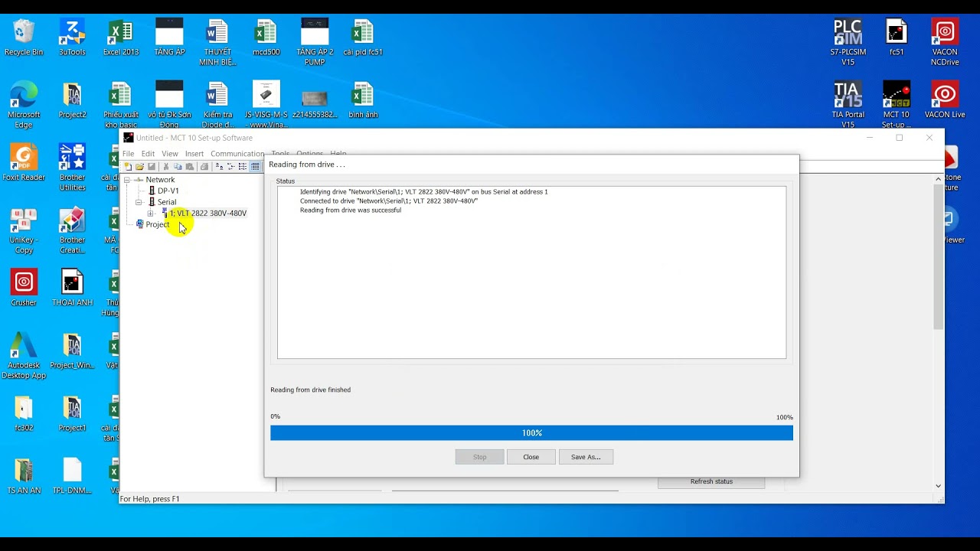Image resolution: width=980 pixels, height=551 pixels.
Task: Open the mcd500 spreadsheet icon
Action: click(x=266, y=38)
